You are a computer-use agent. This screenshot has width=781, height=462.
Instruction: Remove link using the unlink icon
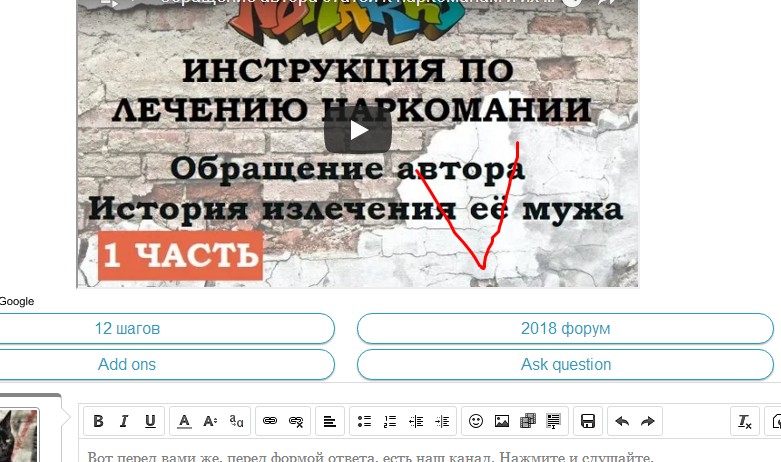(296, 421)
